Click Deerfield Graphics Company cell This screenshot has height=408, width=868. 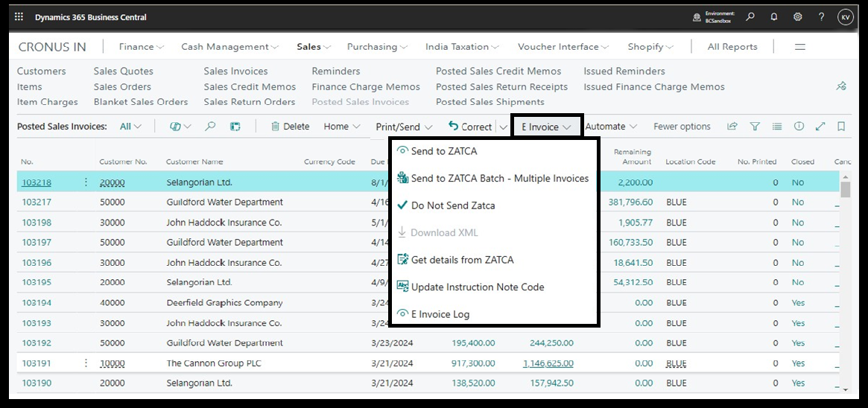(x=224, y=303)
